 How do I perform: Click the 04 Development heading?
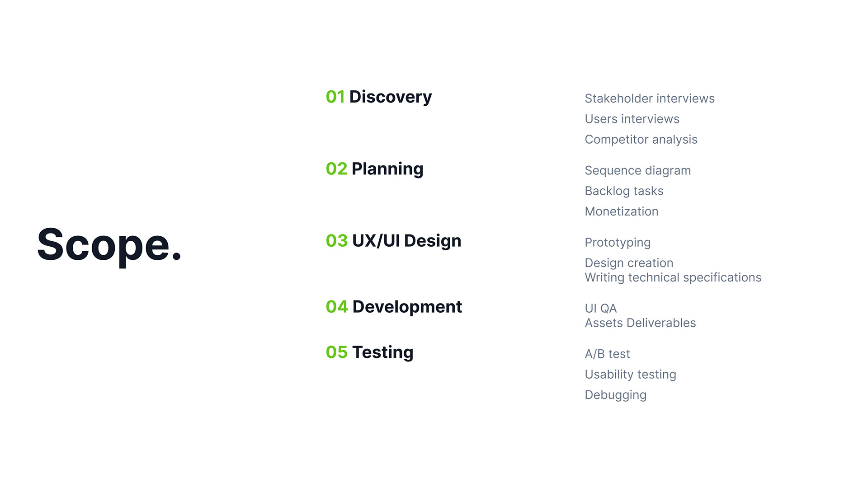[394, 306]
